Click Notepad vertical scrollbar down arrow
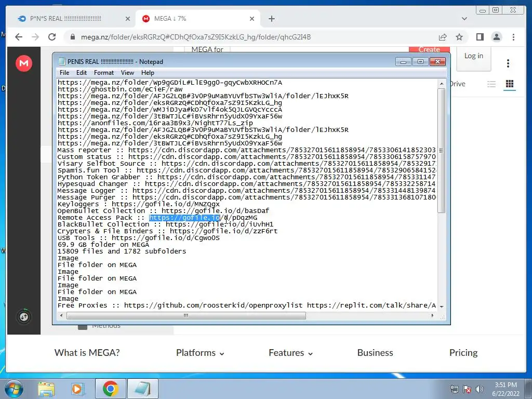 [x=442, y=307]
